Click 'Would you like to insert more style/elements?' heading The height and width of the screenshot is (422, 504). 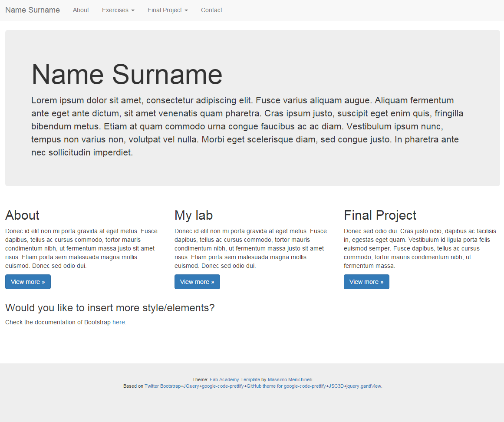110,308
